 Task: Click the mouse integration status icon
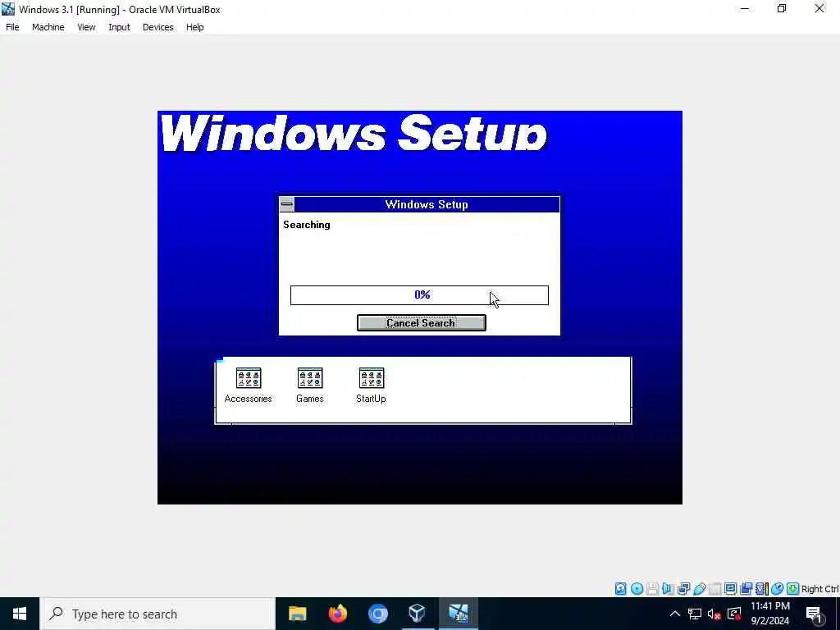[x=778, y=589]
